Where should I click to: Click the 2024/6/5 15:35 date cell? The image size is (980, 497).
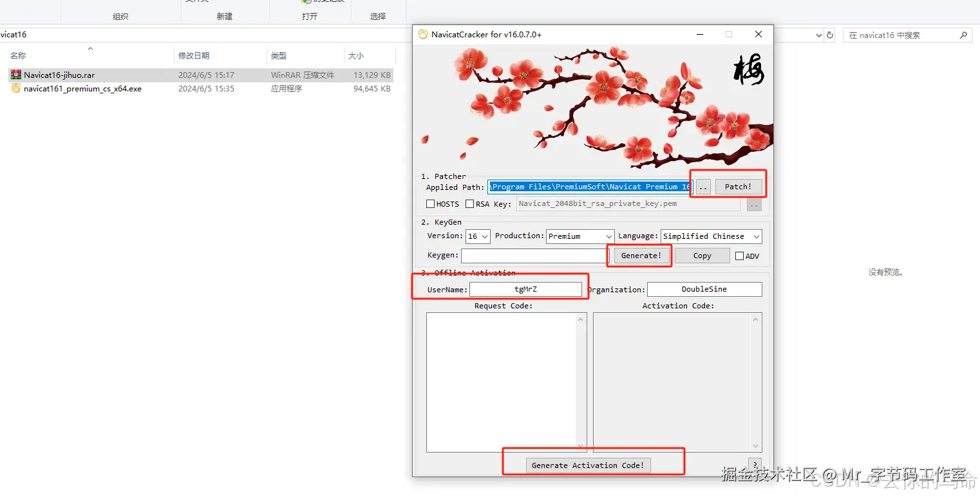(206, 89)
